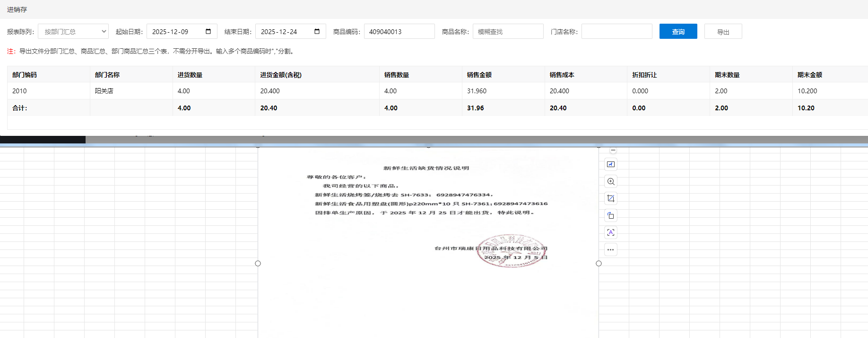Viewport: 868px width, 338px height.
Task: Click the 门店名称 input field
Action: tap(616, 32)
